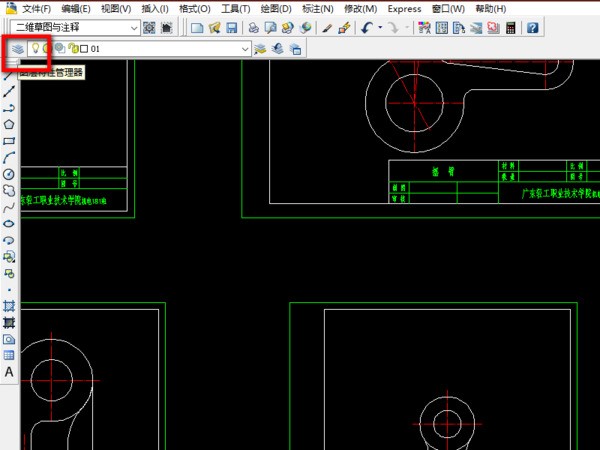Open the Undo history dropdown arrow
The image size is (600, 450).
[381, 27]
